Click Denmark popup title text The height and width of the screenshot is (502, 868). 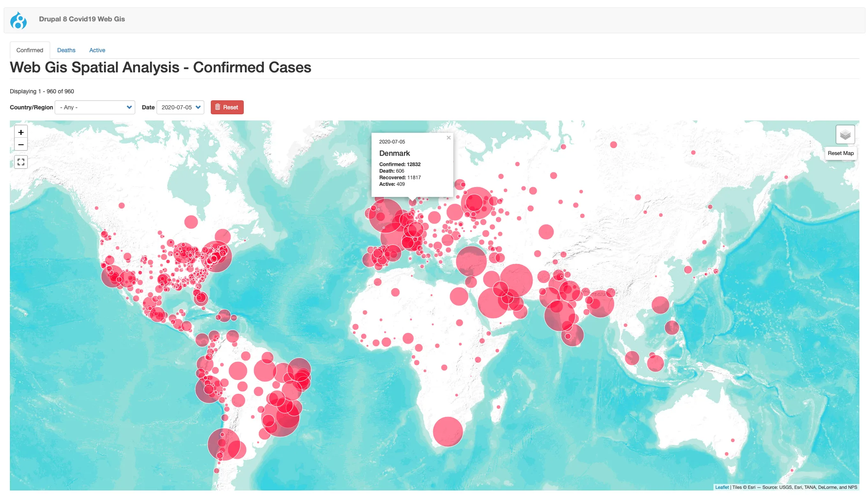tap(395, 153)
